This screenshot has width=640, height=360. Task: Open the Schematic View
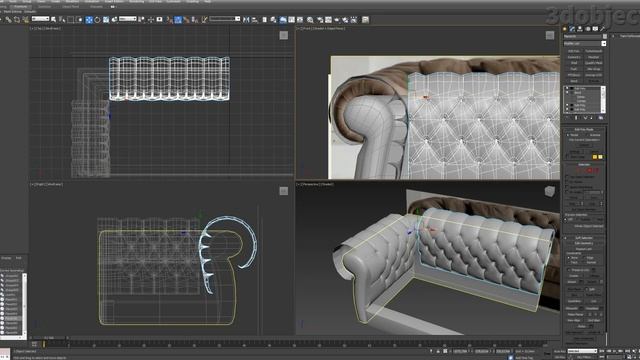(300, 20)
